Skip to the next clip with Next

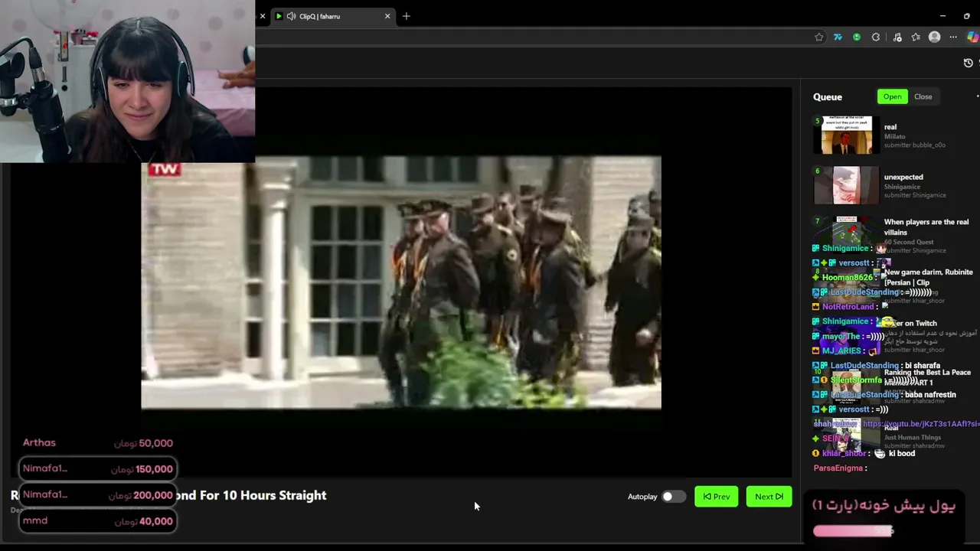(769, 497)
